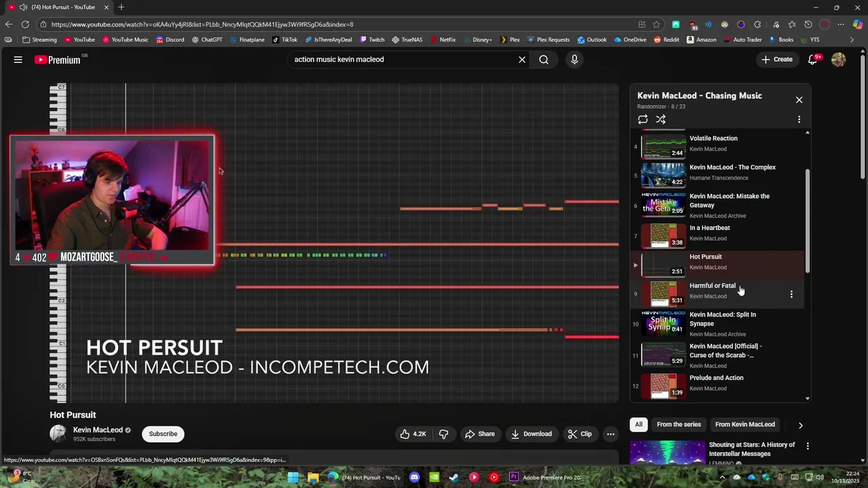Toggle shuffle playlist in the queue panel
Screen dimensions: 868x488
[660, 119]
